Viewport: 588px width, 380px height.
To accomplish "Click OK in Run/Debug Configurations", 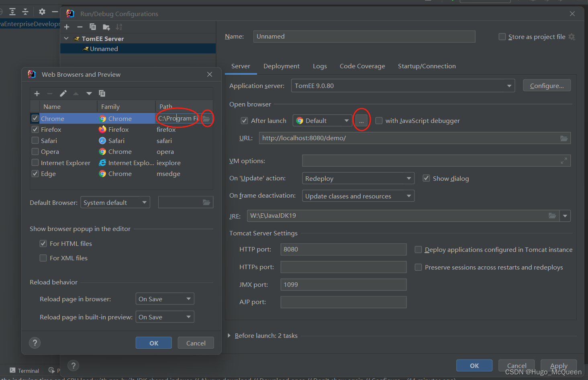I will point(474,366).
